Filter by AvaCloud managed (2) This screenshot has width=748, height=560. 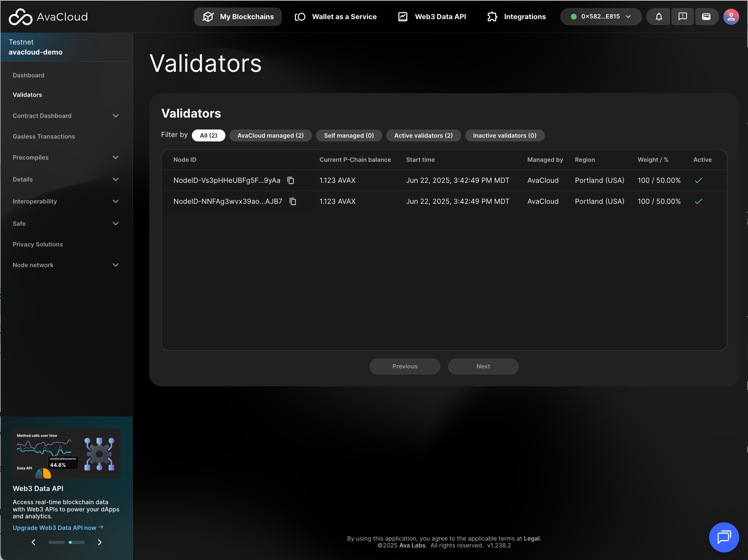[270, 135]
